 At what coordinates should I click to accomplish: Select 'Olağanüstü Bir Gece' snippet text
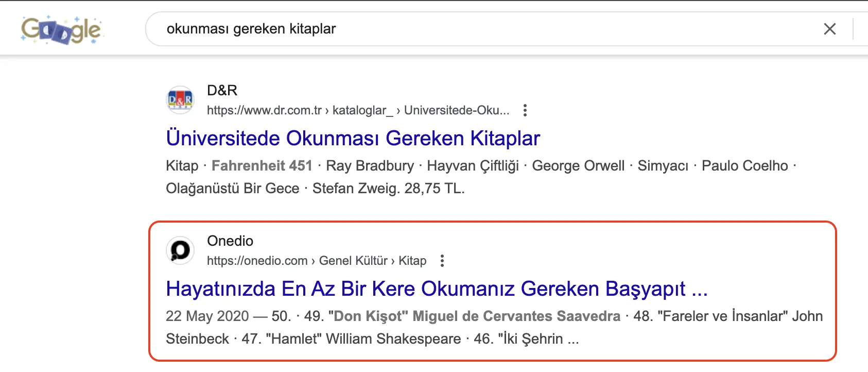tap(232, 188)
